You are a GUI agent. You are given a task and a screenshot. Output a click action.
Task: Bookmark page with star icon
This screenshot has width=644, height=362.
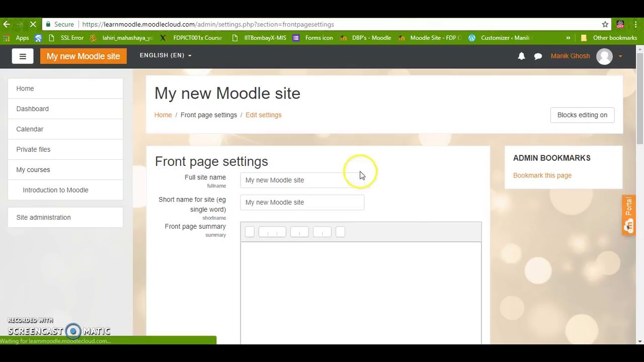pyautogui.click(x=605, y=24)
